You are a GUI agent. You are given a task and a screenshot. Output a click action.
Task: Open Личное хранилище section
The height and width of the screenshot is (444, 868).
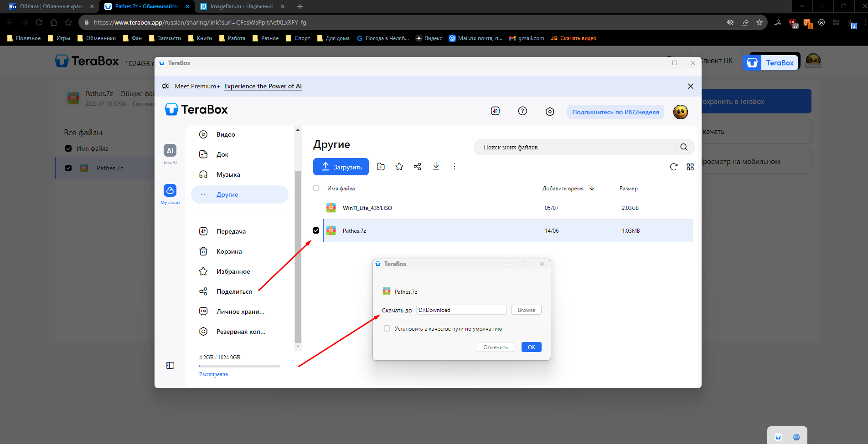[240, 311]
